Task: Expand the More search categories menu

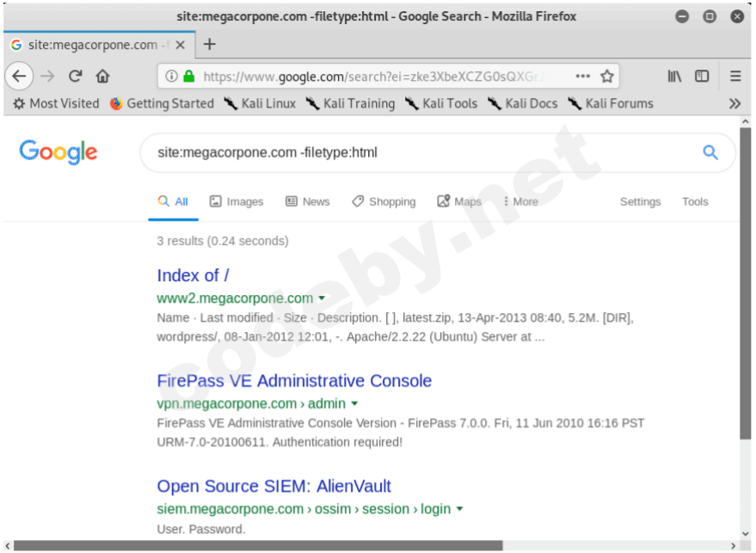Action: [x=520, y=201]
